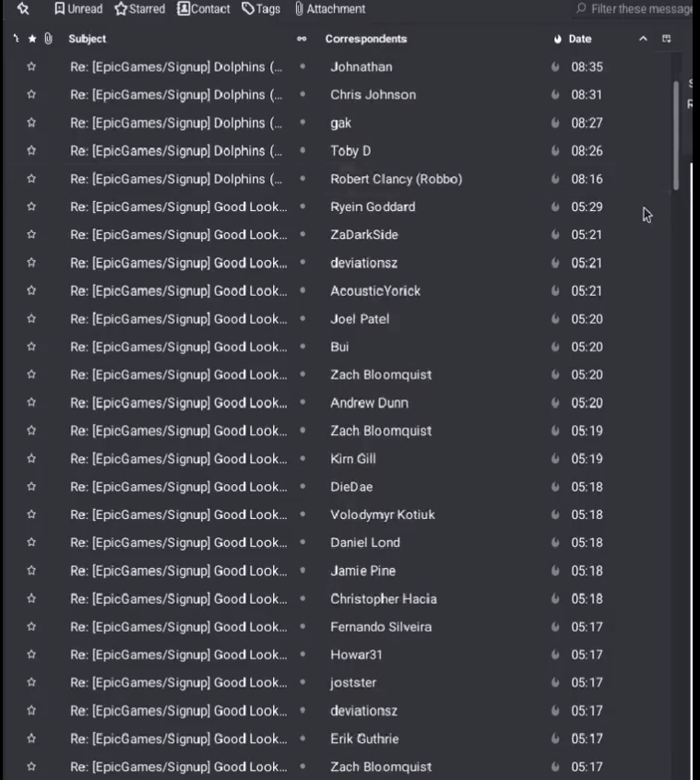Toggle star on Erik Guthrie's message

(31, 739)
